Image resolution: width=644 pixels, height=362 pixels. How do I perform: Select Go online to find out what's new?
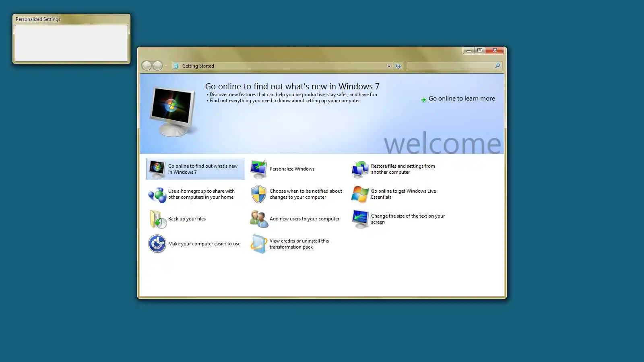click(x=196, y=169)
